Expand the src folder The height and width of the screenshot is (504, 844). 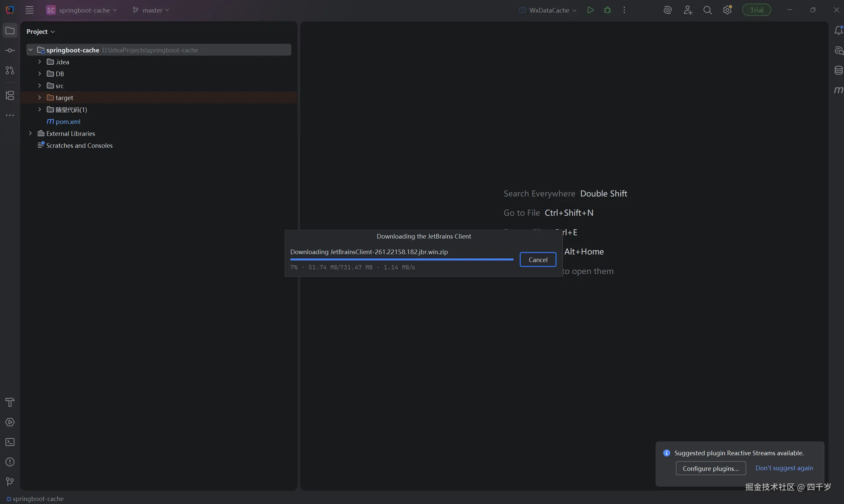pyautogui.click(x=39, y=85)
